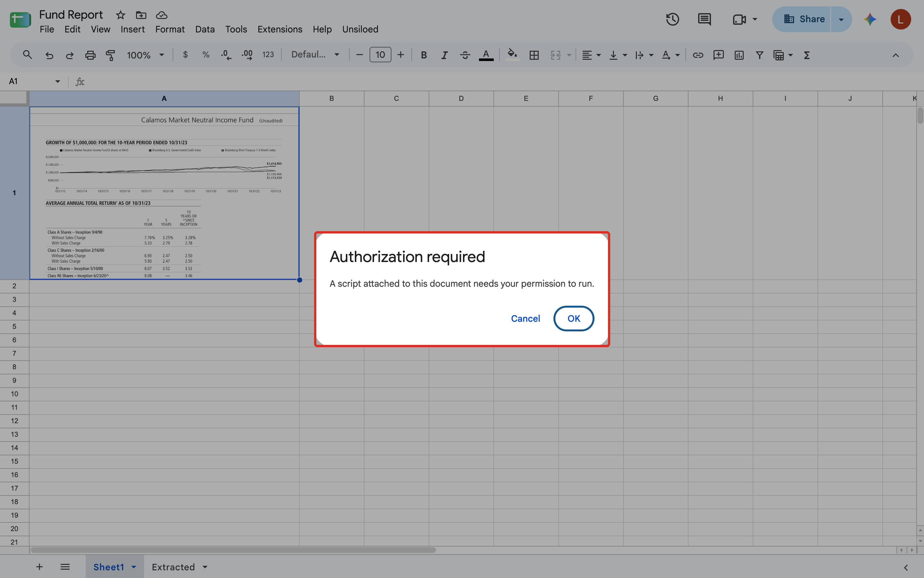
Task: Star the Fund Report document
Action: point(121,15)
